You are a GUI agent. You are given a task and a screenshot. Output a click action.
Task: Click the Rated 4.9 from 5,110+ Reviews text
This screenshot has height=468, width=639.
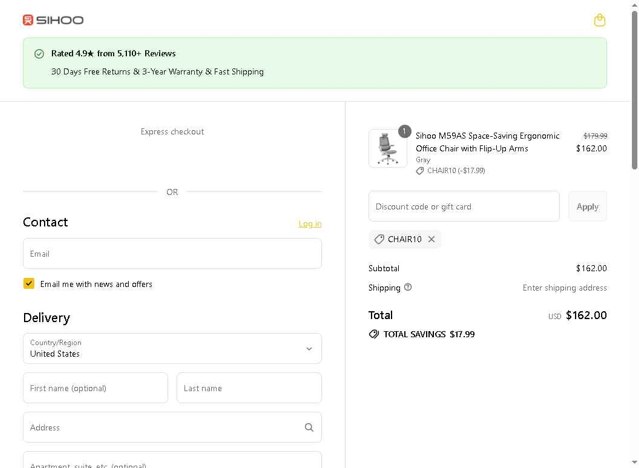[x=113, y=53]
